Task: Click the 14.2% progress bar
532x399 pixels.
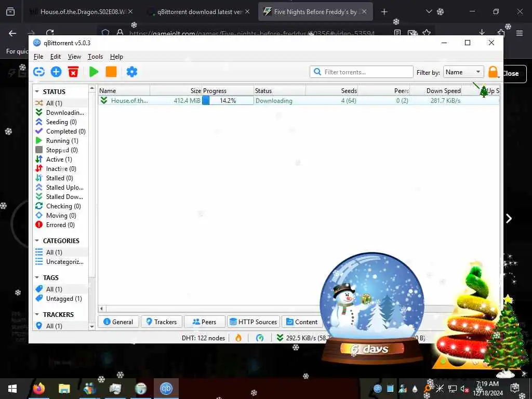Action: [x=228, y=100]
